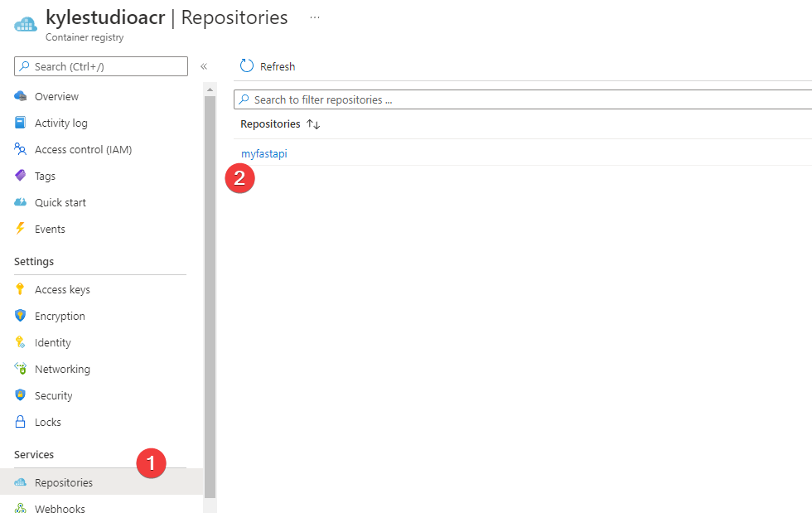812x513 pixels.
Task: Click the Overview cloud icon
Action: [20, 96]
